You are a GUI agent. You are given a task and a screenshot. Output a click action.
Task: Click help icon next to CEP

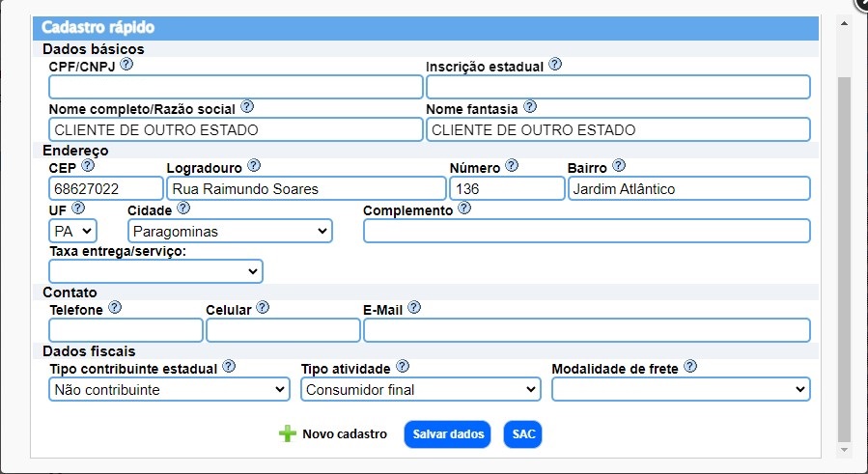pos(88,165)
